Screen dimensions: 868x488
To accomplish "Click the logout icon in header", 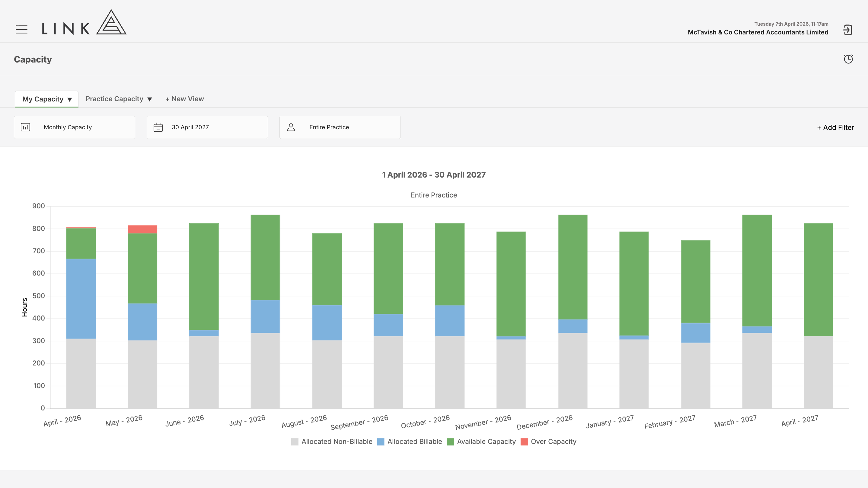I will pos(847,30).
